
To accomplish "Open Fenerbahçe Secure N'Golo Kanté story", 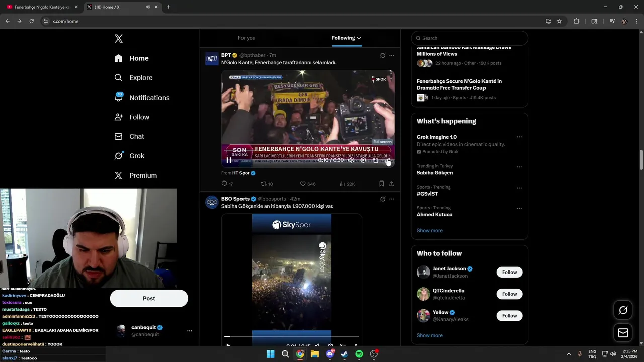I will click(459, 84).
